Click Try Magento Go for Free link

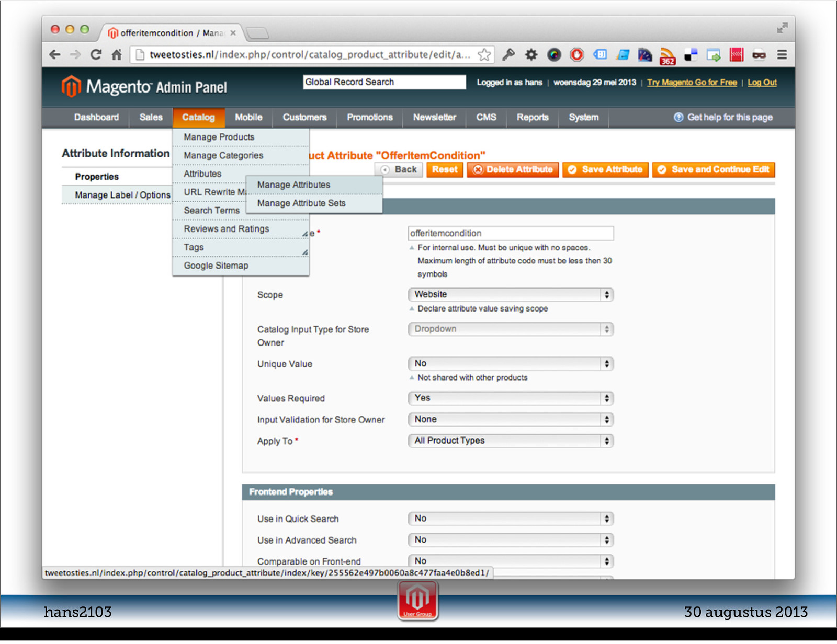[x=692, y=83]
